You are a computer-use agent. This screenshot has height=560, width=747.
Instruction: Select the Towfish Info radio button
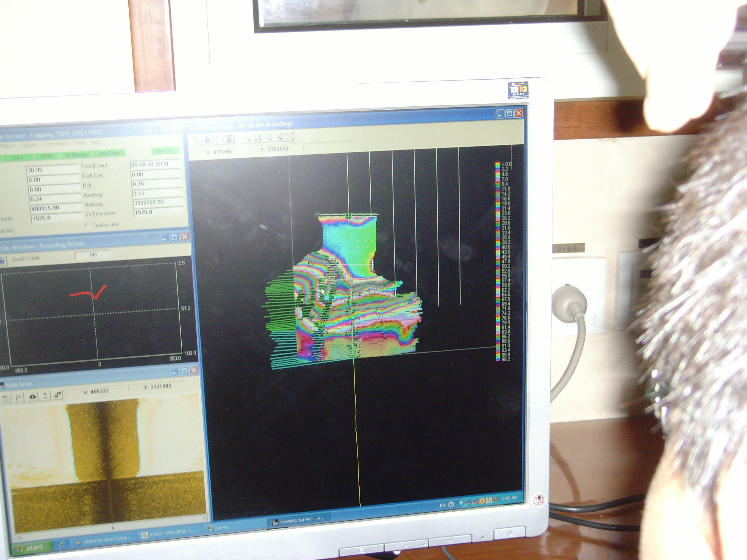(x=88, y=226)
